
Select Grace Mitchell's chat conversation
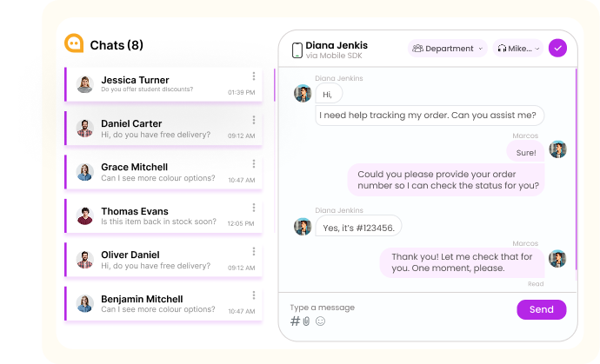157,172
